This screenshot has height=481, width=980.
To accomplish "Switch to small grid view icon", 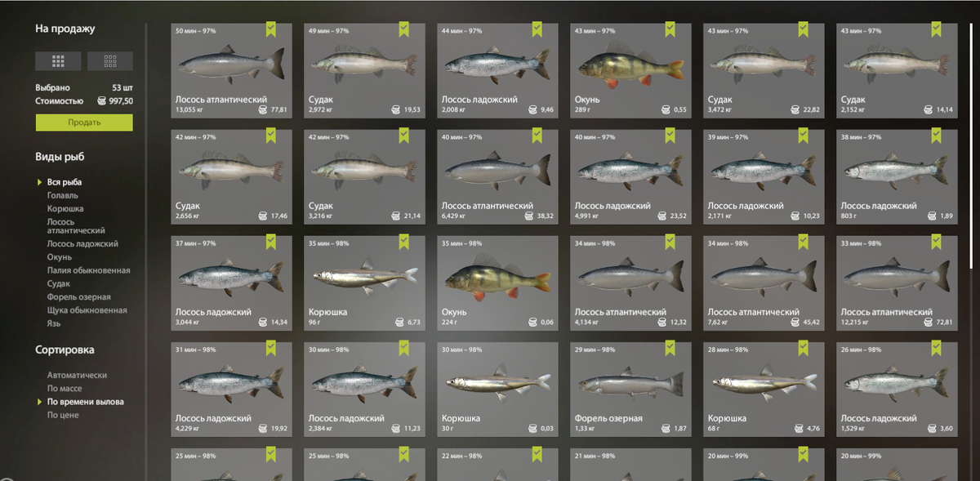I will (110, 60).
